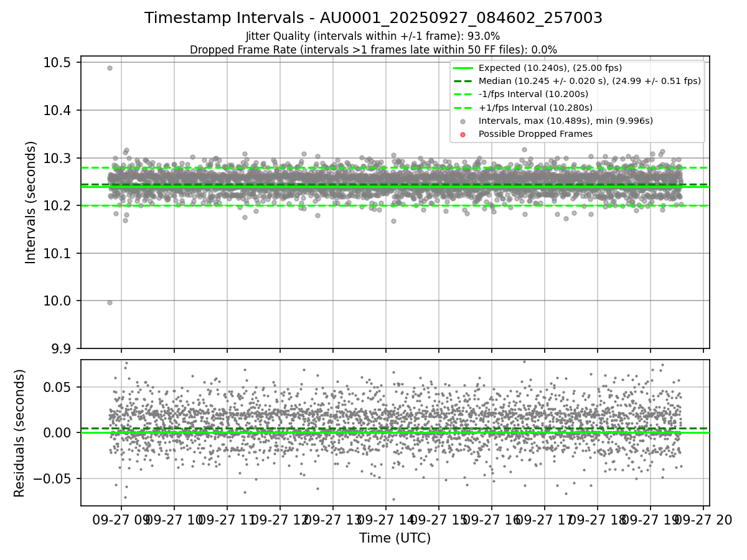Click legend entry 'Median (10.245 +/- 0.020 s)'

(589, 81)
